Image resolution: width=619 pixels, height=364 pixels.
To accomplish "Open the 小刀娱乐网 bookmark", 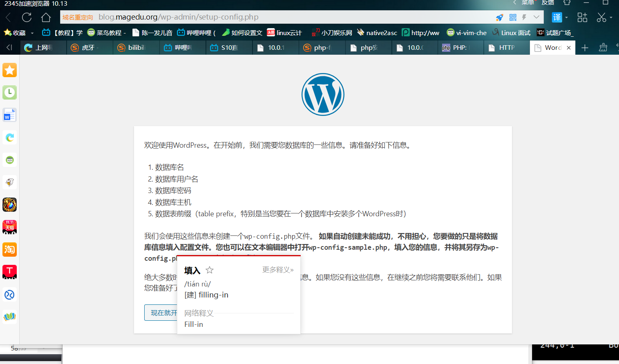I will (x=332, y=33).
